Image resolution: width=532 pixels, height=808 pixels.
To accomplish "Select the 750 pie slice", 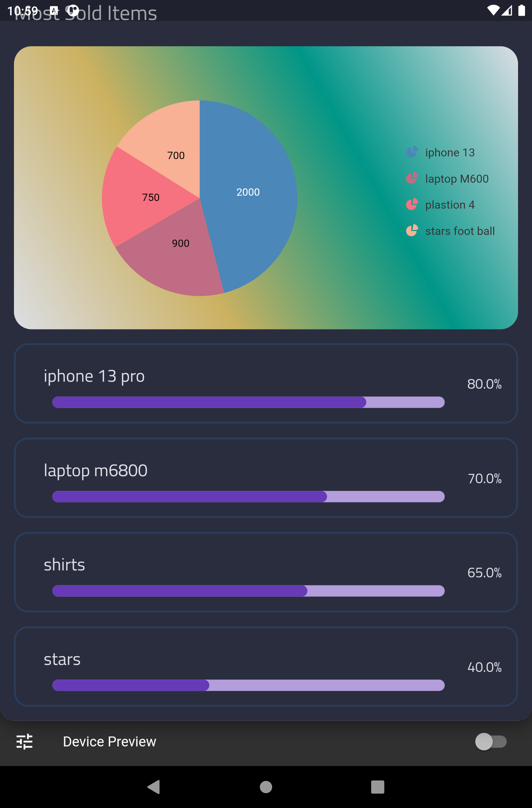I will click(150, 197).
